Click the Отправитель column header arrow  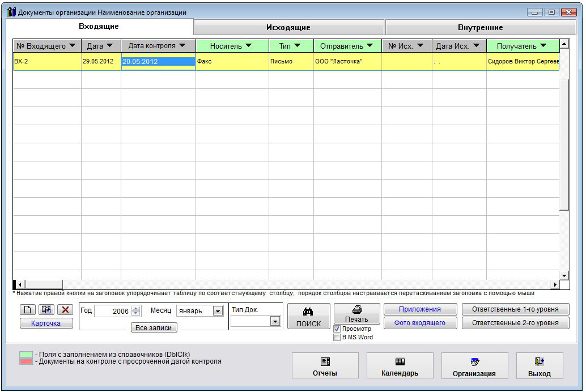(370, 45)
